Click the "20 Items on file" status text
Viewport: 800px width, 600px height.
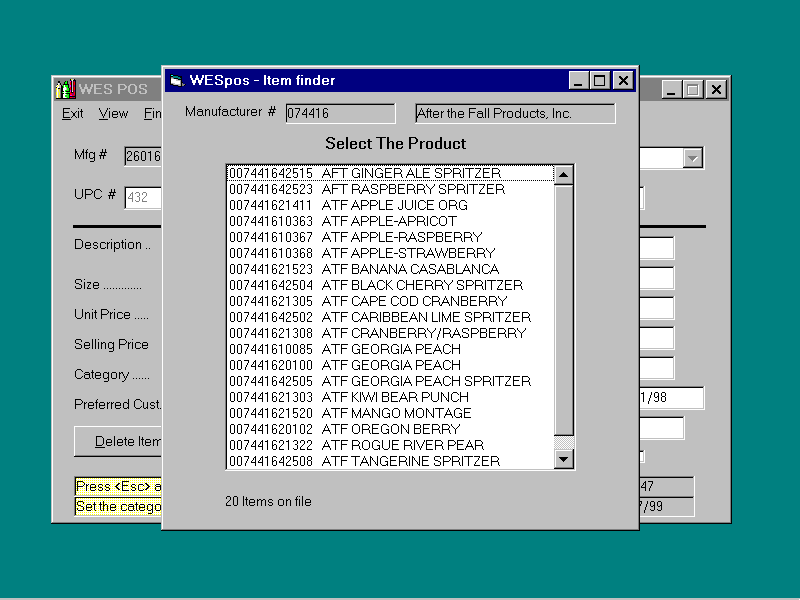pos(268,502)
